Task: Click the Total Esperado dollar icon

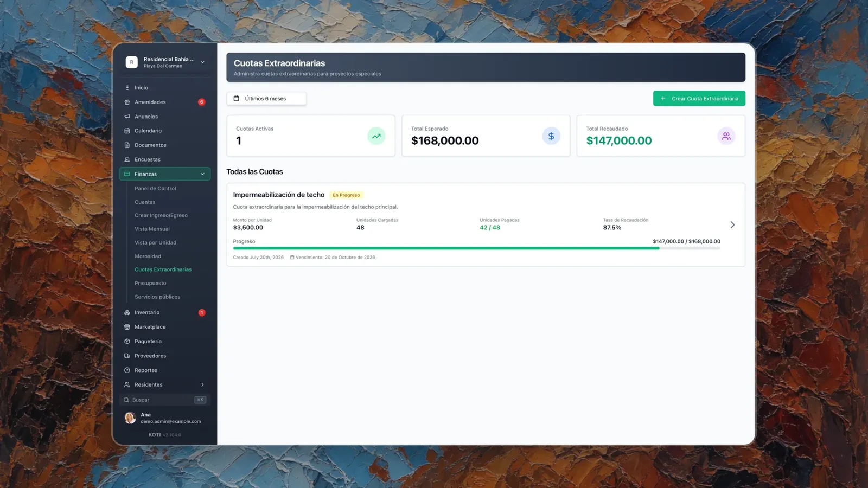Action: (x=551, y=136)
